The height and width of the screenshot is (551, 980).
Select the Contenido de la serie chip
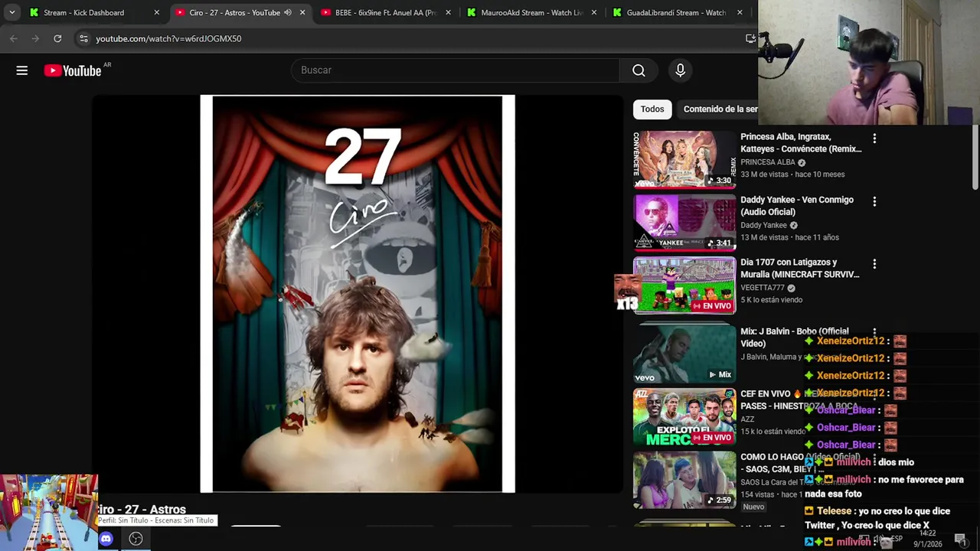[720, 109]
